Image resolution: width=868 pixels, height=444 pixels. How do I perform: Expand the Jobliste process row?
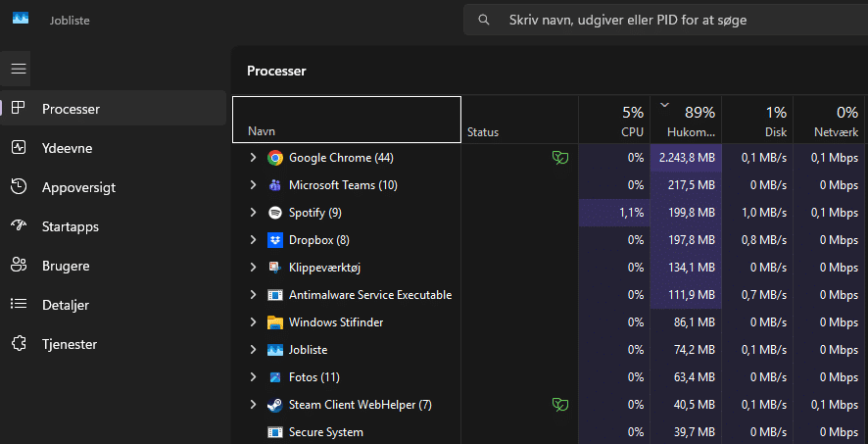pyautogui.click(x=253, y=350)
